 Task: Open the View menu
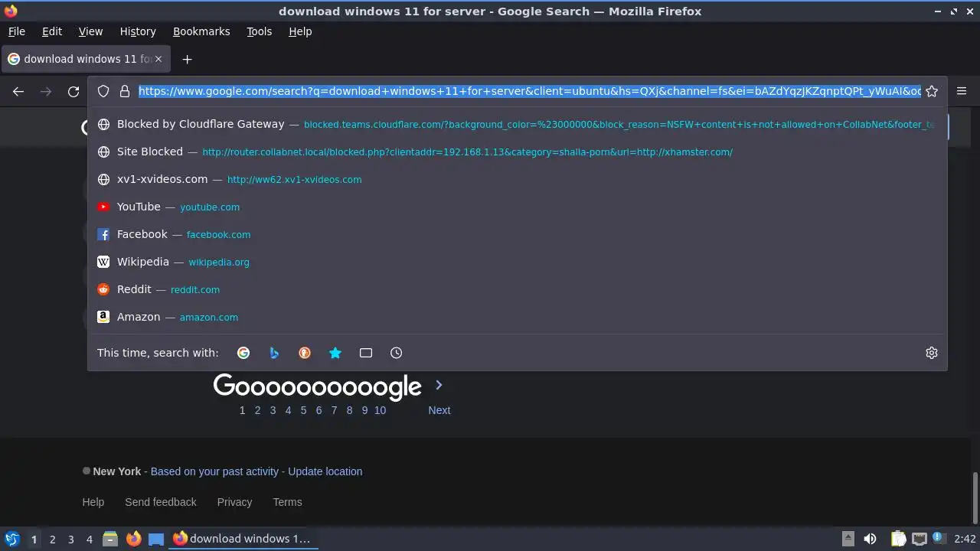pos(90,31)
